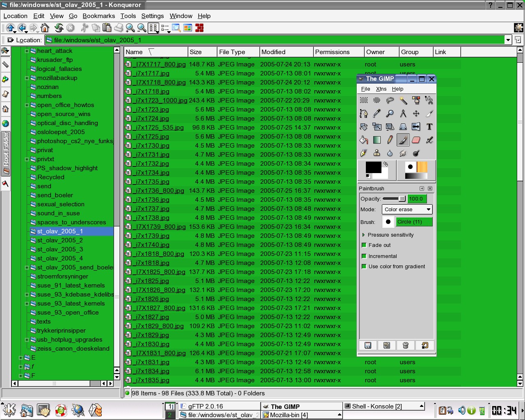Select the Bucket Fill tool
This screenshot has height=420, width=525.
coord(363,140)
